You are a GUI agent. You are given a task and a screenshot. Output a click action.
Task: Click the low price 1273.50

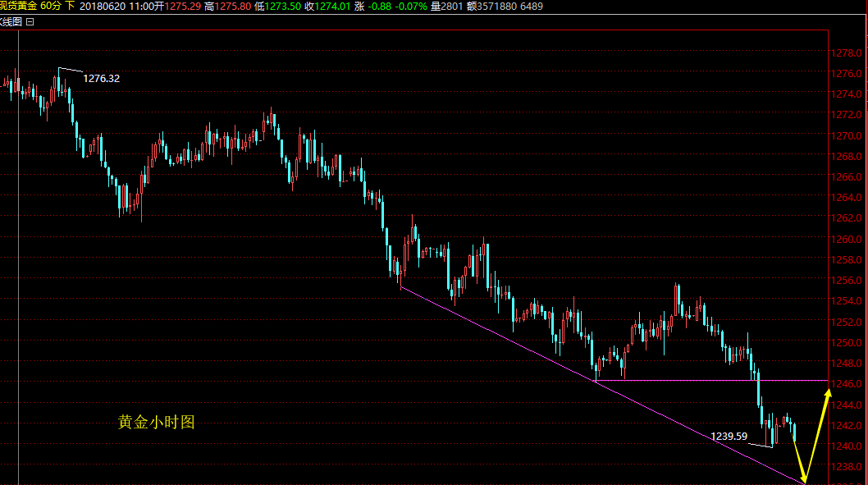[x=283, y=6]
